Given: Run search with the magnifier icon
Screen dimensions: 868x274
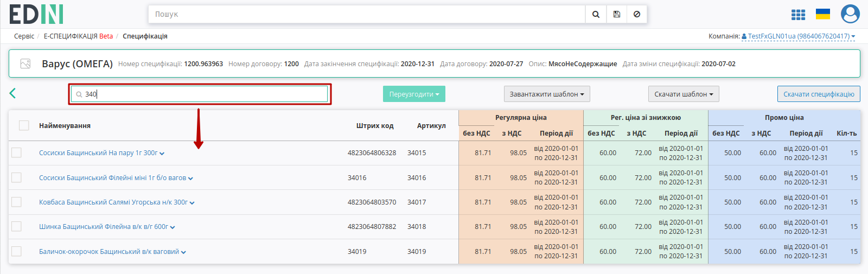Looking at the screenshot, I should (596, 14).
